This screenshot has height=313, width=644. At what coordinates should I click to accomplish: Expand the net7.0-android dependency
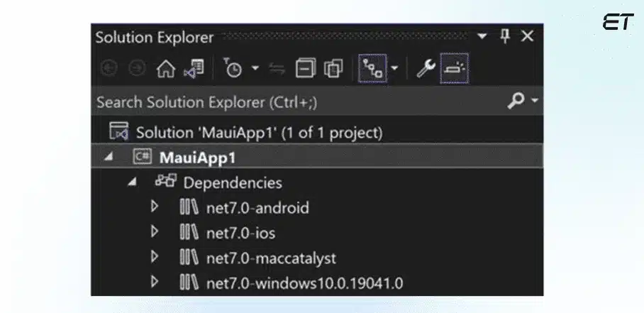coord(155,207)
